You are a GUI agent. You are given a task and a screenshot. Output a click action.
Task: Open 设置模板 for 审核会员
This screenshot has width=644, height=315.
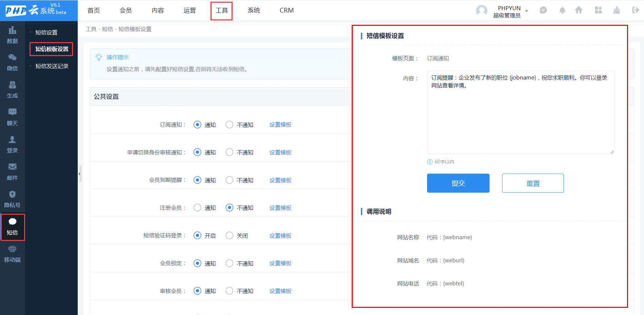280,291
